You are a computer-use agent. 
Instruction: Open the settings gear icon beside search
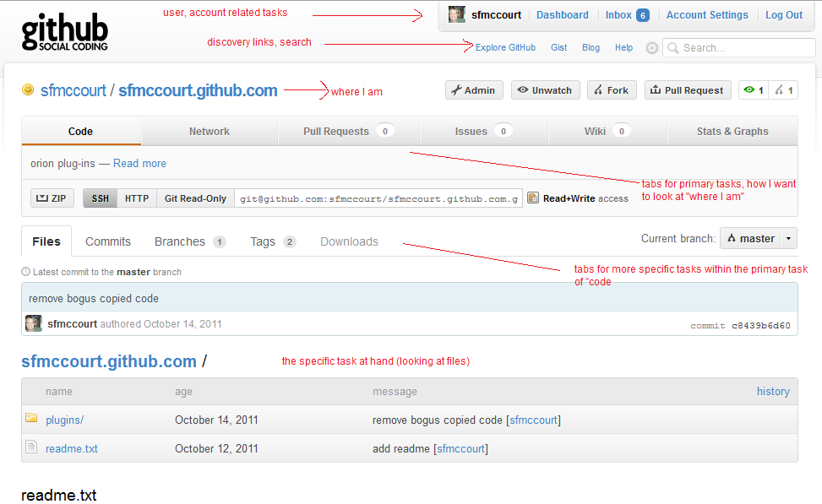tap(651, 48)
